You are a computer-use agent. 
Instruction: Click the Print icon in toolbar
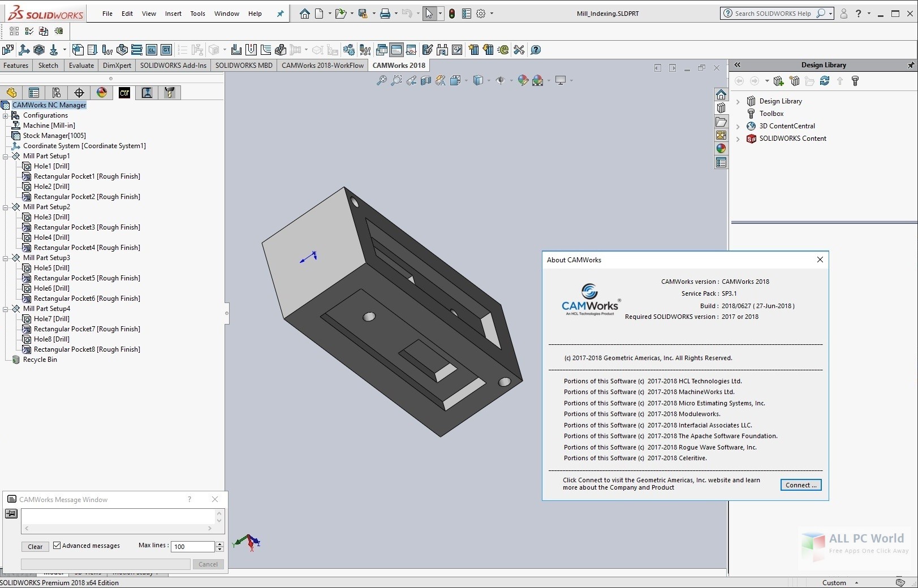385,14
